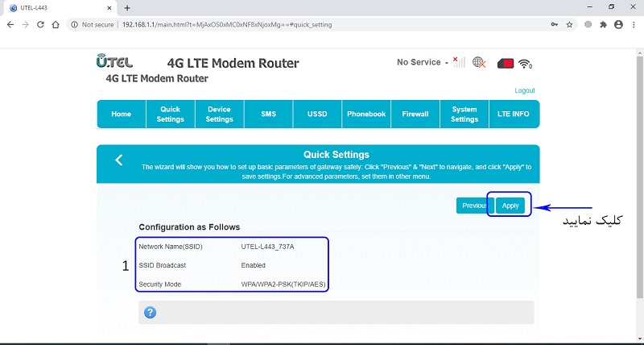The width and height of the screenshot is (644, 345).
Task: Open a new tab with plus button
Action: coord(127,8)
